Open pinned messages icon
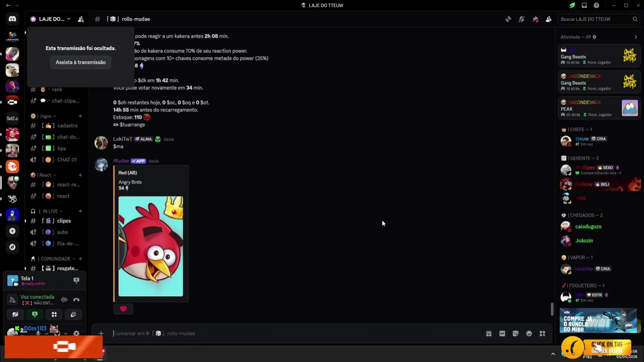 [x=535, y=19]
